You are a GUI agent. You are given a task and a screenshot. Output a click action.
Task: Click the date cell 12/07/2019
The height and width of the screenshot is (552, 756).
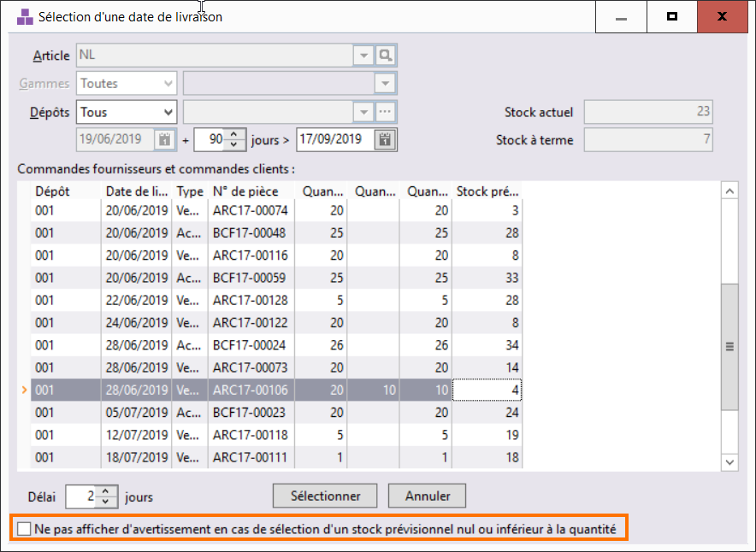click(x=137, y=436)
